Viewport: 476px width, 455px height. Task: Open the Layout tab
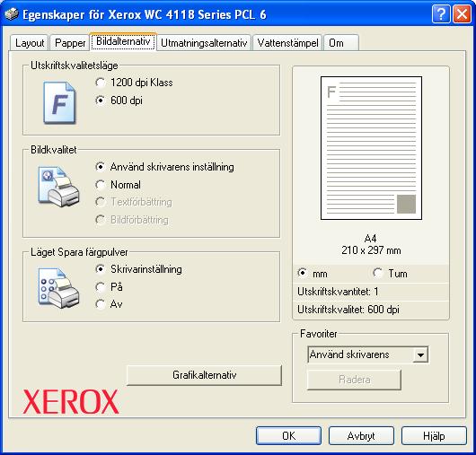pos(30,43)
